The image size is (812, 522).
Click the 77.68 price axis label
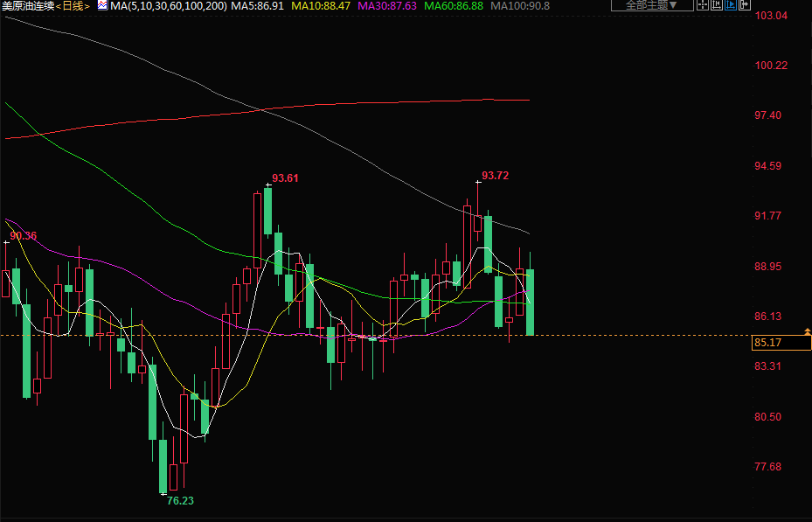[768, 467]
